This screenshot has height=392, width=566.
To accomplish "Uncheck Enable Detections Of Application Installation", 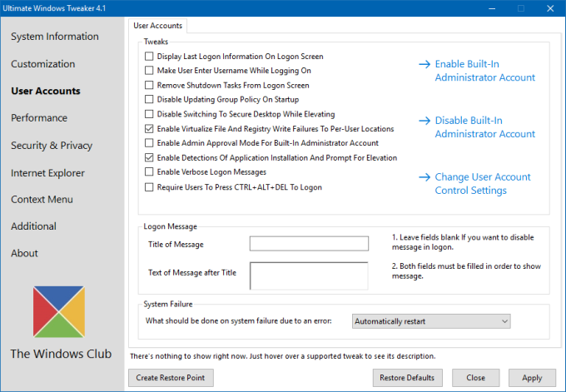I will [149, 158].
